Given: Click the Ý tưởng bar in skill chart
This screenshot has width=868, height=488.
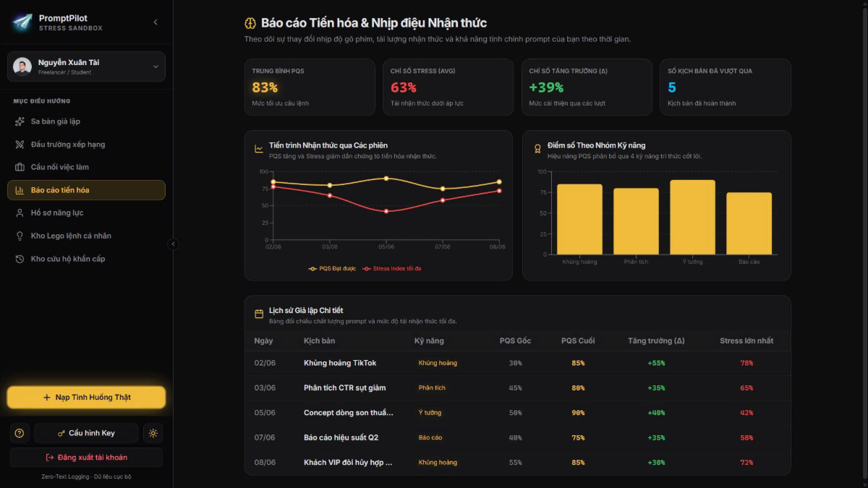Looking at the screenshot, I should click(692, 218).
